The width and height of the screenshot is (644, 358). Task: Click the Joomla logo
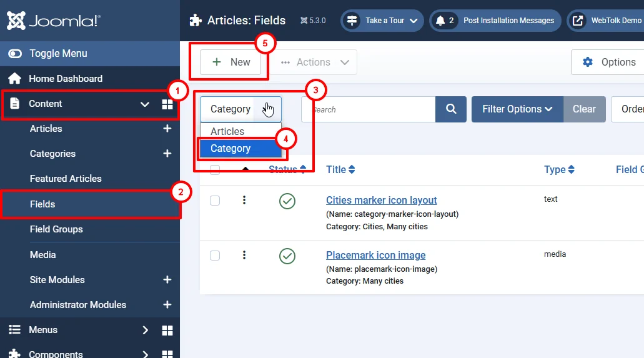click(x=53, y=21)
